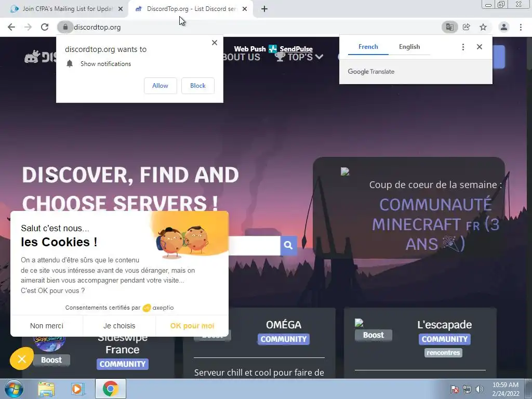The image size is (532, 399).
Task: Select English in the translate popup
Action: coord(409,47)
